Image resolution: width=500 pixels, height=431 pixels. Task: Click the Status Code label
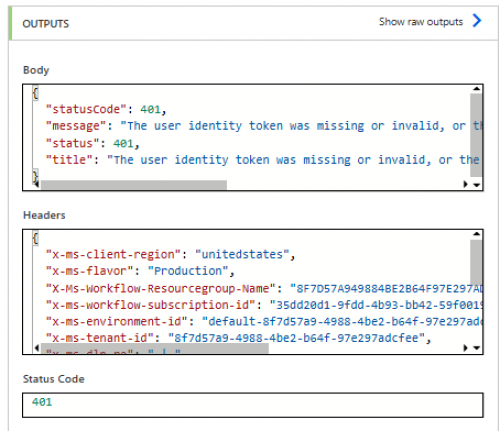54,379
